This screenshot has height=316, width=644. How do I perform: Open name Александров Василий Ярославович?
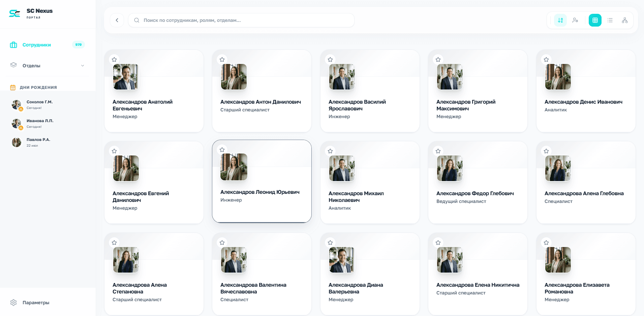coord(357,105)
